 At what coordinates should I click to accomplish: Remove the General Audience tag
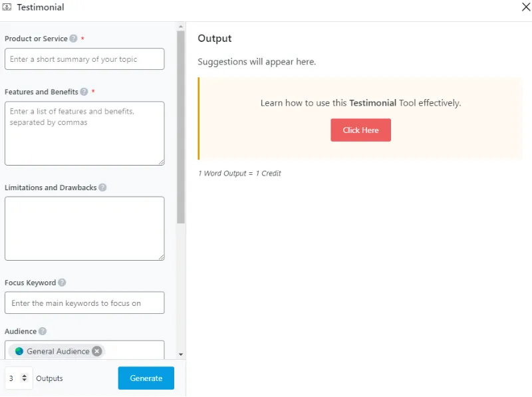pos(97,351)
